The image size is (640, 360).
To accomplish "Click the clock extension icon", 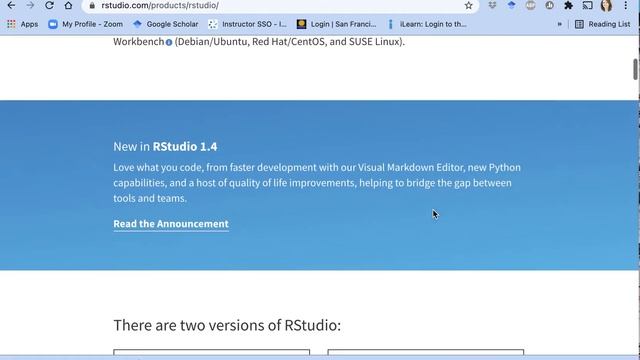I will click(x=549, y=5).
